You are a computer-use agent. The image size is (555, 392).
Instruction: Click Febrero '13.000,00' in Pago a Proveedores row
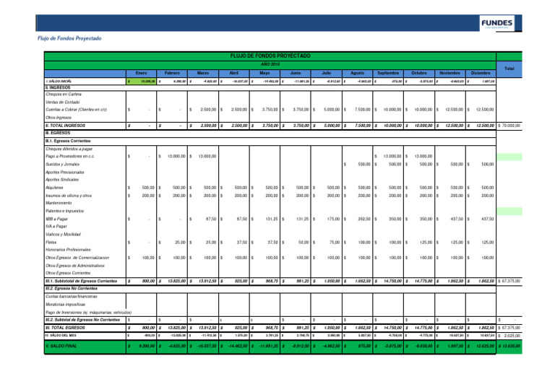click(x=176, y=156)
